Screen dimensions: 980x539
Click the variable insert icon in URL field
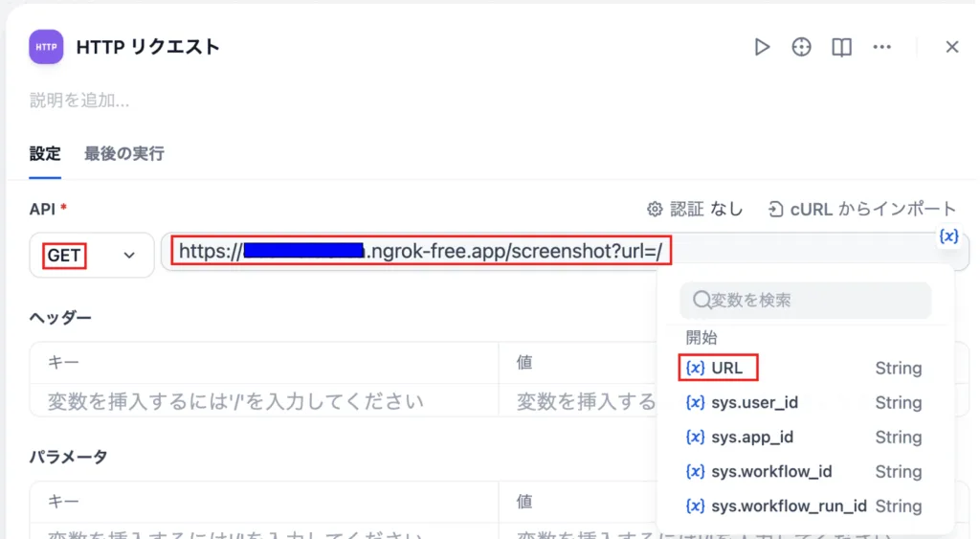948,236
